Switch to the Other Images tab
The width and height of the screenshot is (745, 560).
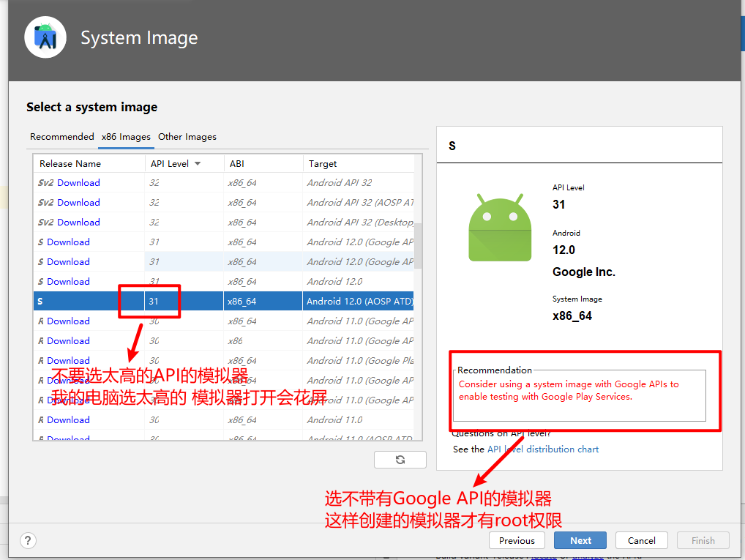[x=187, y=137]
